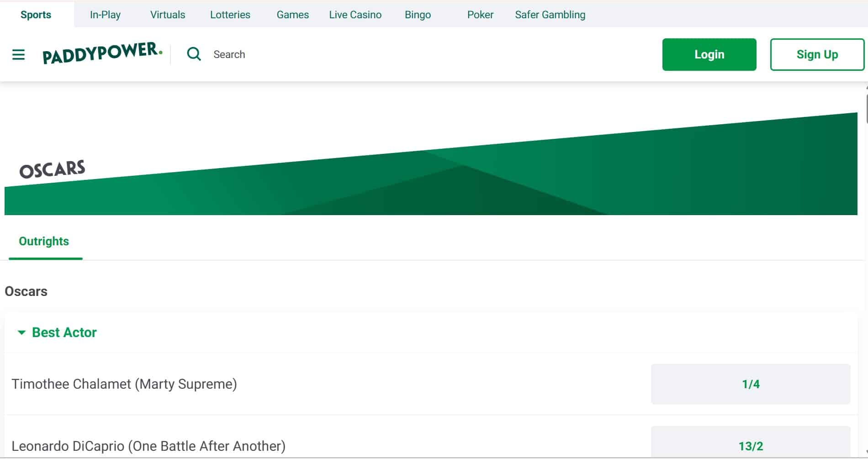The width and height of the screenshot is (868, 459).
Task: Collapse the Best Actor section
Action: tap(21, 332)
